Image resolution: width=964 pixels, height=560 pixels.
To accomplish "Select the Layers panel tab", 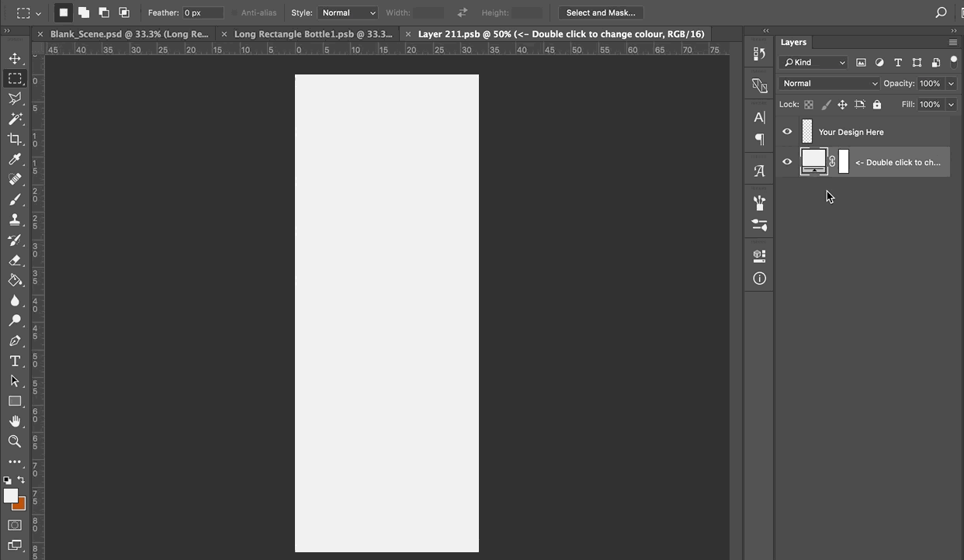I will point(793,42).
